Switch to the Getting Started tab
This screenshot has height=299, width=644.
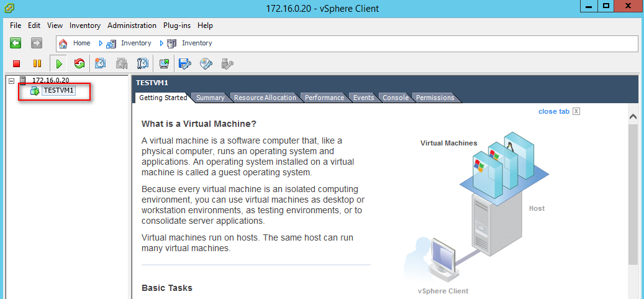[163, 98]
